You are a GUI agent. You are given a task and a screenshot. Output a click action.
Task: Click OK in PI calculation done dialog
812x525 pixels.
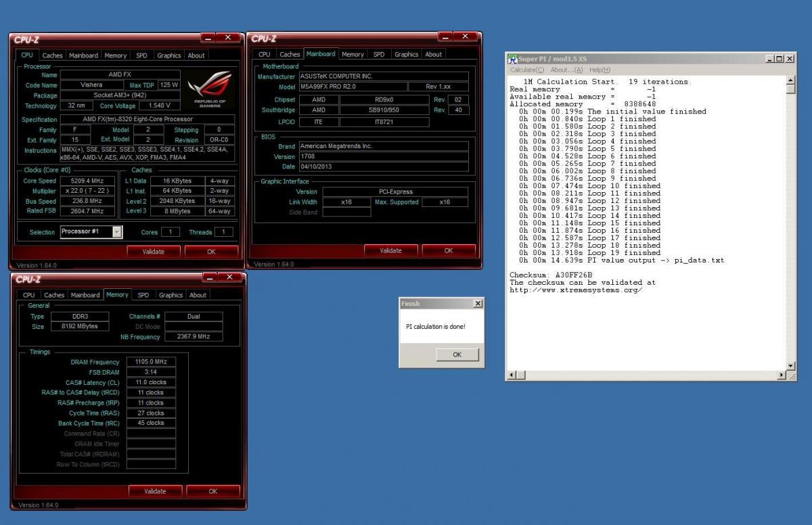457,355
